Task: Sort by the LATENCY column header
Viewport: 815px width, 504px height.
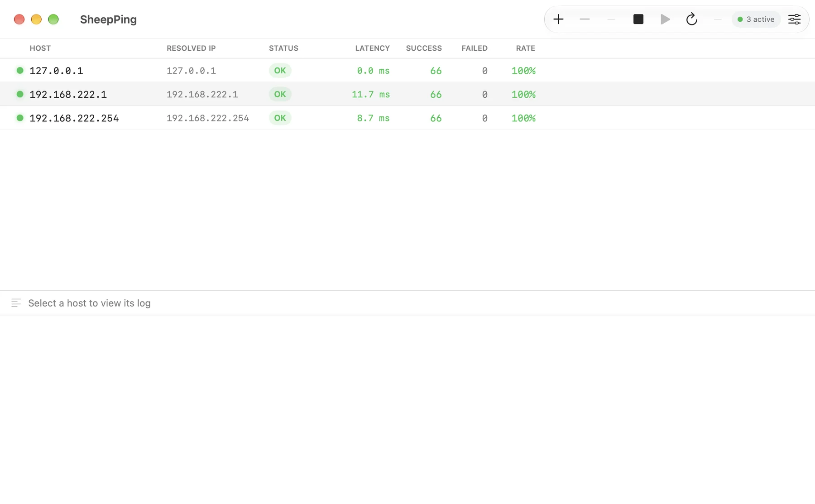Action: [x=372, y=48]
